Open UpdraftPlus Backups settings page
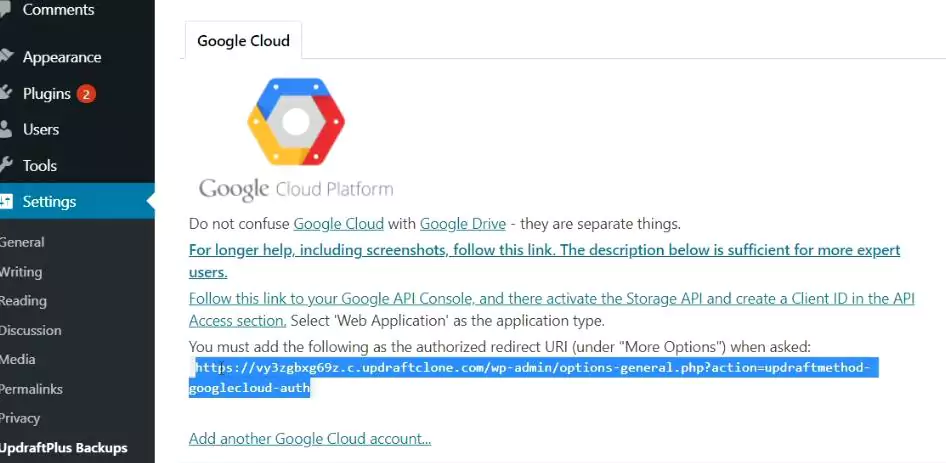The height and width of the screenshot is (463, 946). [63, 448]
